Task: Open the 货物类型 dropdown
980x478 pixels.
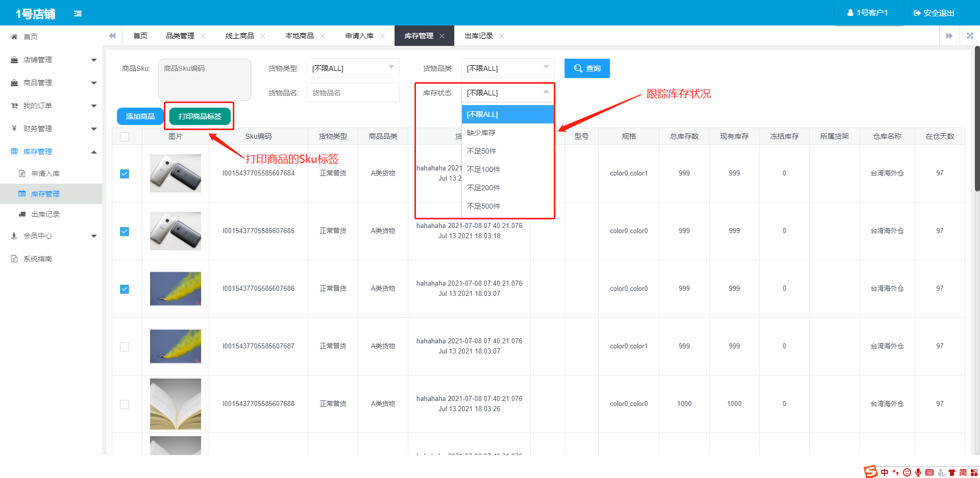Action: [353, 68]
